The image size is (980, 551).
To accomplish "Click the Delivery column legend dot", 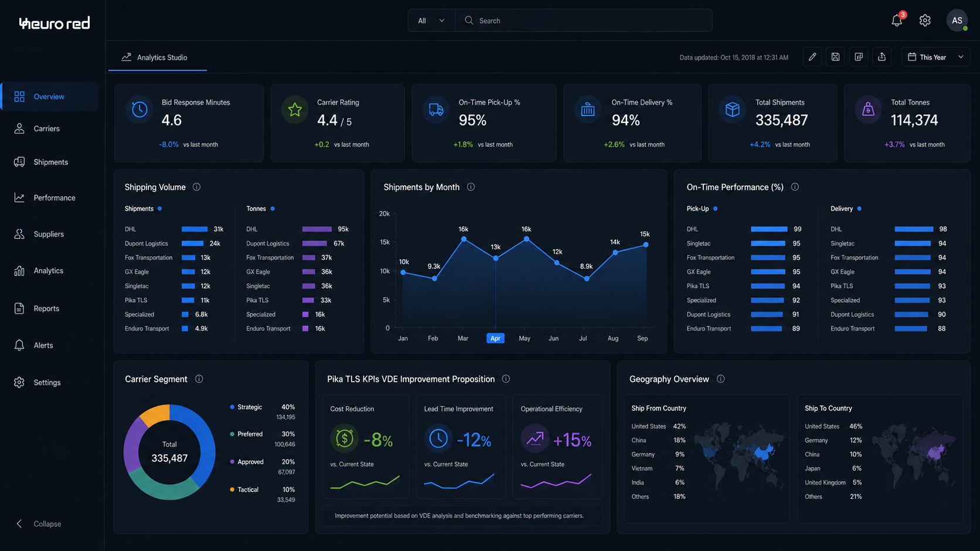I will tap(859, 209).
